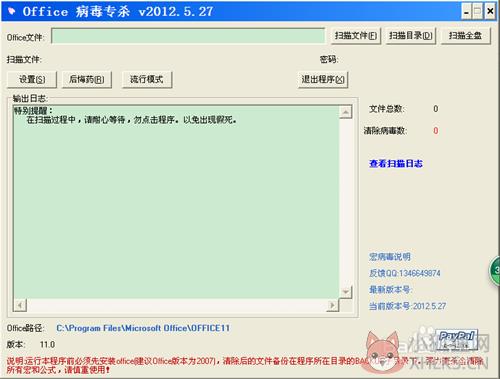Select the 流行模式 button
The width and height of the screenshot is (500, 379).
pos(147,79)
